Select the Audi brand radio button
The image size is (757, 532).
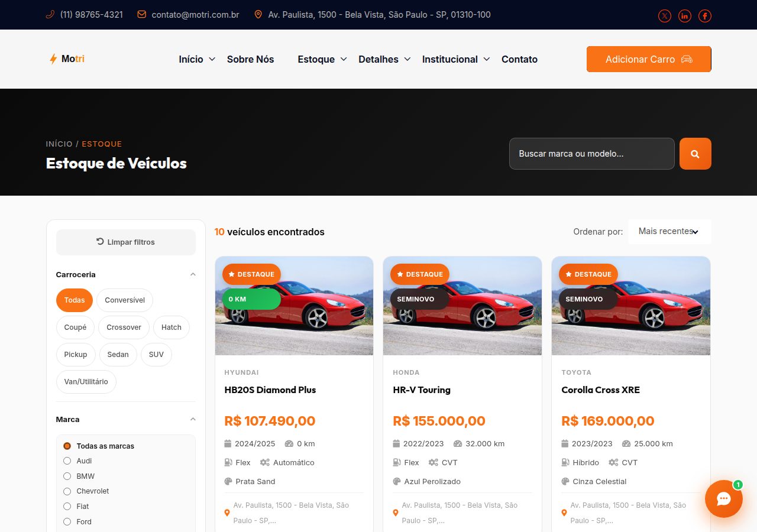click(x=67, y=461)
